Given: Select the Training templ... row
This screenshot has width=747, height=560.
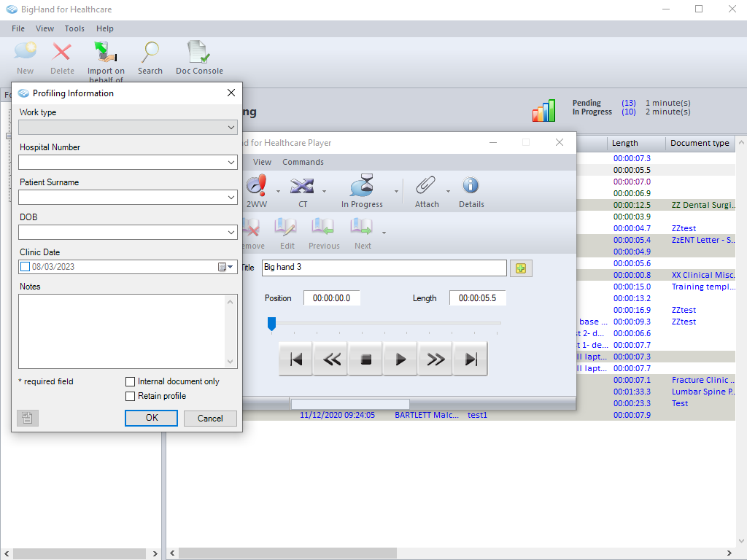Looking at the screenshot, I should [x=656, y=287].
